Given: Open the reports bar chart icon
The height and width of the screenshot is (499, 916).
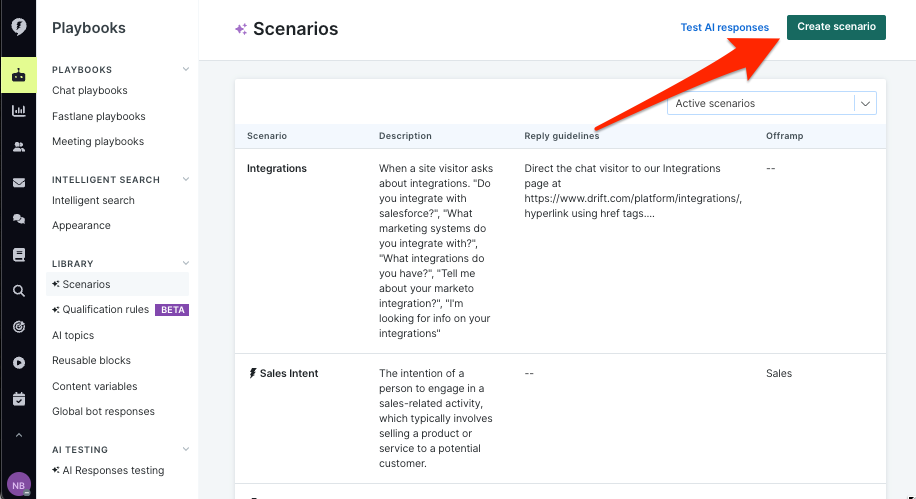Looking at the screenshot, I should (18, 111).
